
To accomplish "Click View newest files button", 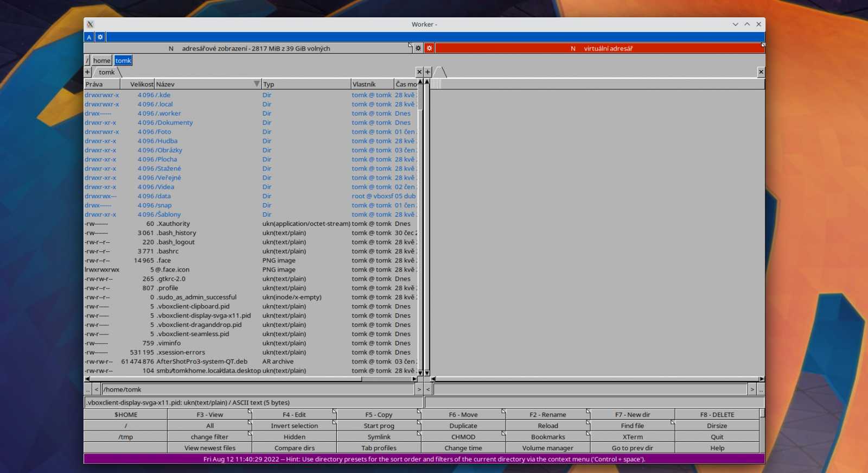I will pyautogui.click(x=210, y=448).
